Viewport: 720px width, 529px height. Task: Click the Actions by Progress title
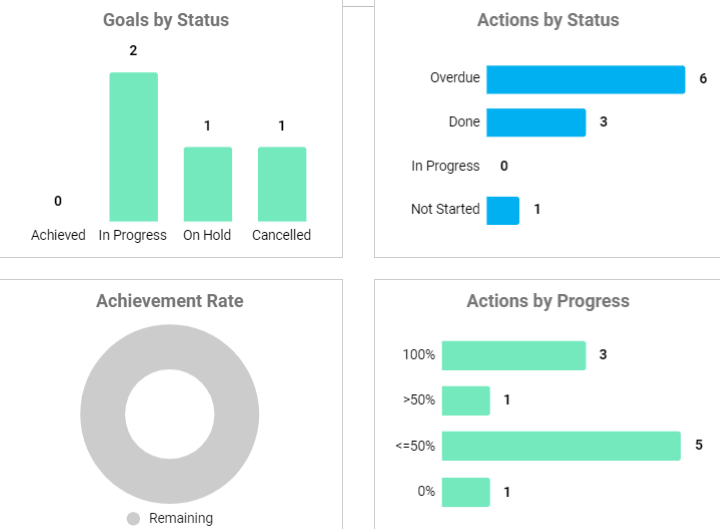pos(548,301)
